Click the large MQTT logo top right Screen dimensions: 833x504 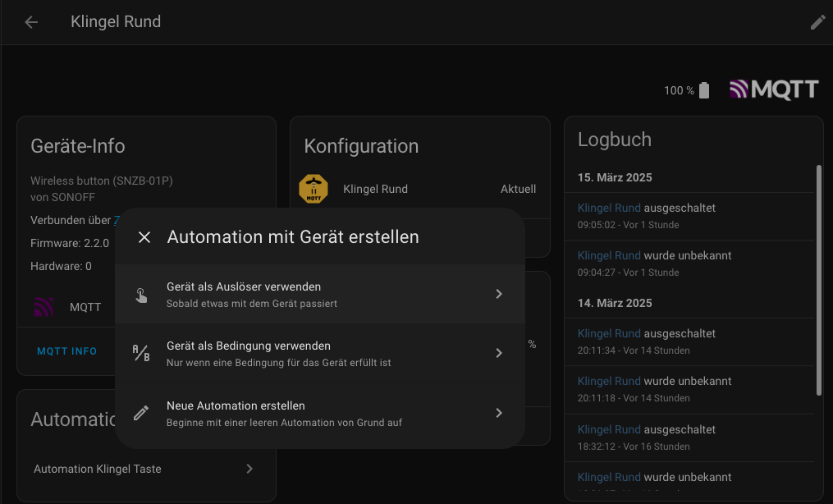click(774, 90)
